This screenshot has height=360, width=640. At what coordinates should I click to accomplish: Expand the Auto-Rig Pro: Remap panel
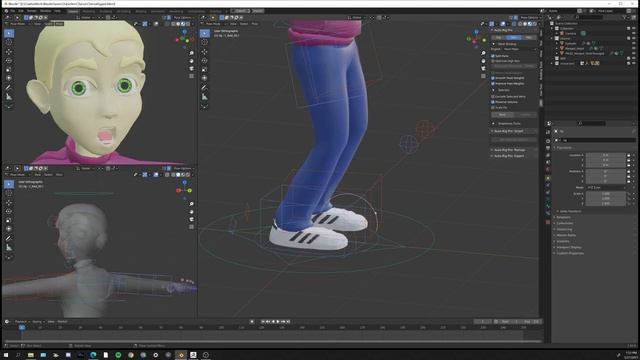tap(509, 150)
